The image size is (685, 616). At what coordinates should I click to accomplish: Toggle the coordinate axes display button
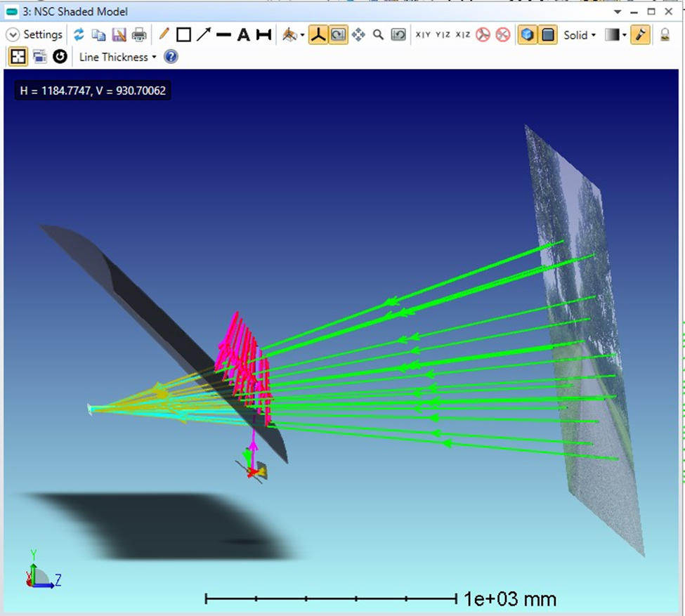tap(318, 34)
